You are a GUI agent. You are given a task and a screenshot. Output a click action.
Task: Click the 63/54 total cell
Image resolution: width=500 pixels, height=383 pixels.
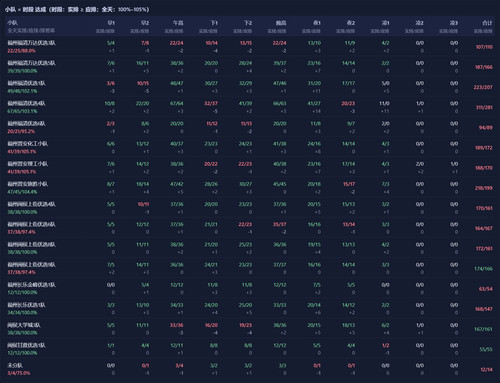486,289
